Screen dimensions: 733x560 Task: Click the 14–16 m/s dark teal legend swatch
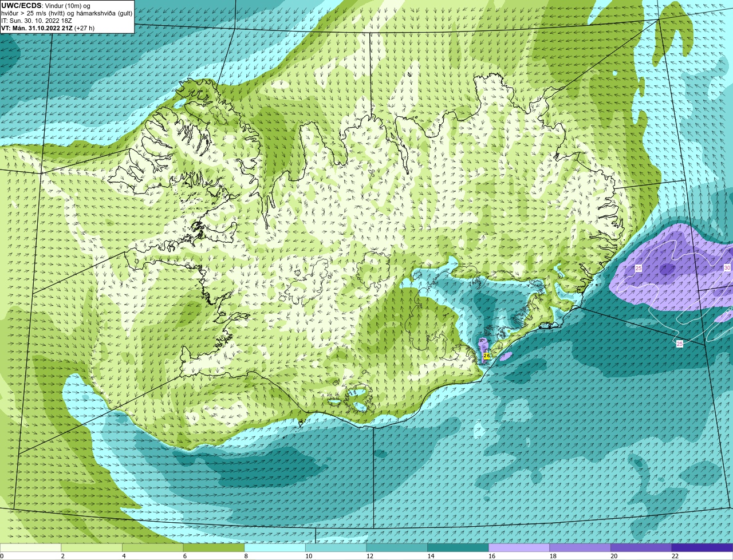[x=458, y=547]
